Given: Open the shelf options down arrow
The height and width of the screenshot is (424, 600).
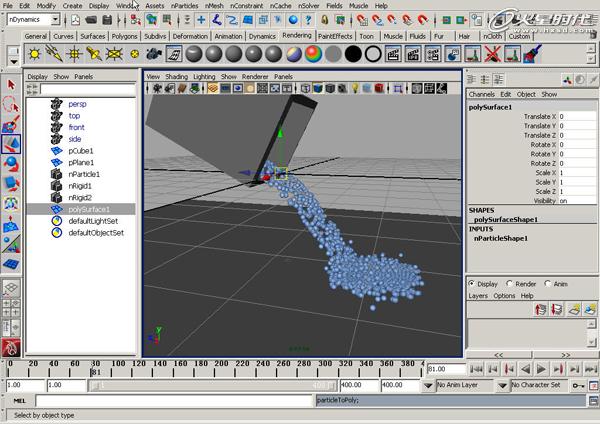Looking at the screenshot, I should pos(14,61).
